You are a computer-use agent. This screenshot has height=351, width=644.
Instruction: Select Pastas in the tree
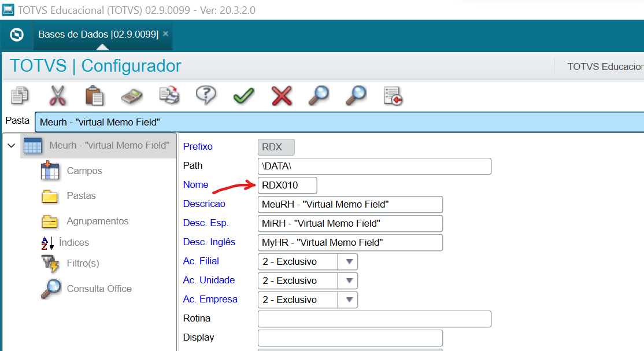point(82,195)
